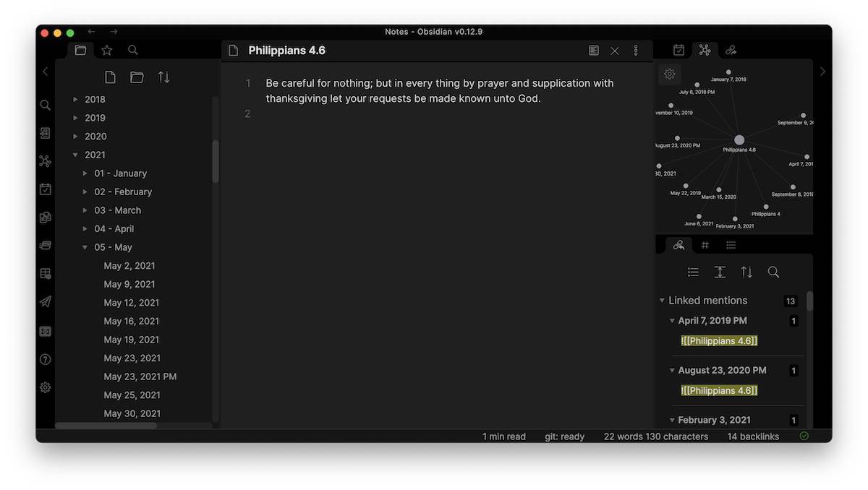
Task: Open the May 23, 2021 PM note
Action: [140, 377]
